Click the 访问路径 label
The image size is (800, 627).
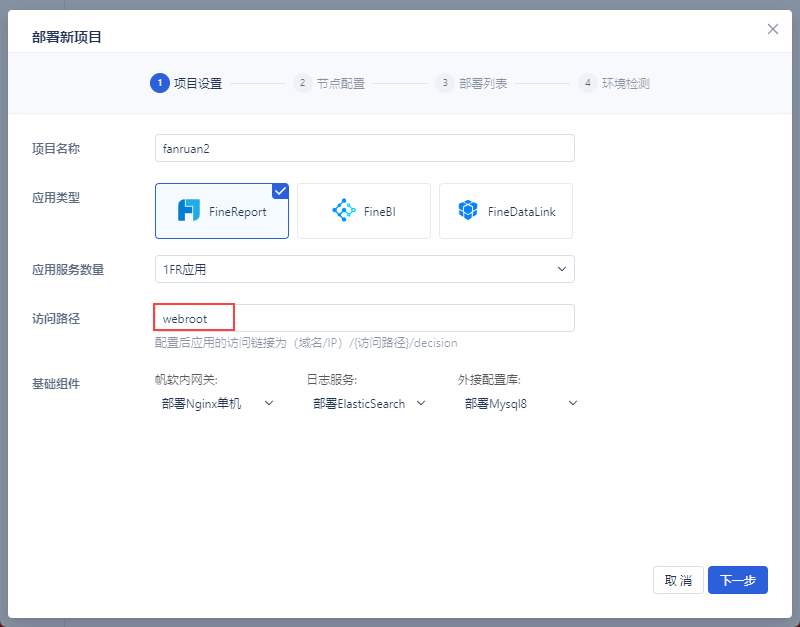pos(56,319)
